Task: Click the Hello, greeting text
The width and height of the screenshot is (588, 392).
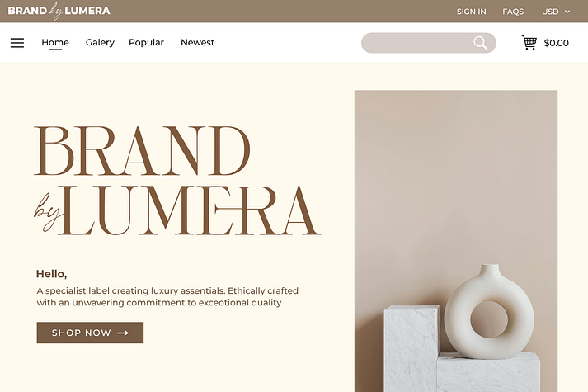Action: [51, 274]
